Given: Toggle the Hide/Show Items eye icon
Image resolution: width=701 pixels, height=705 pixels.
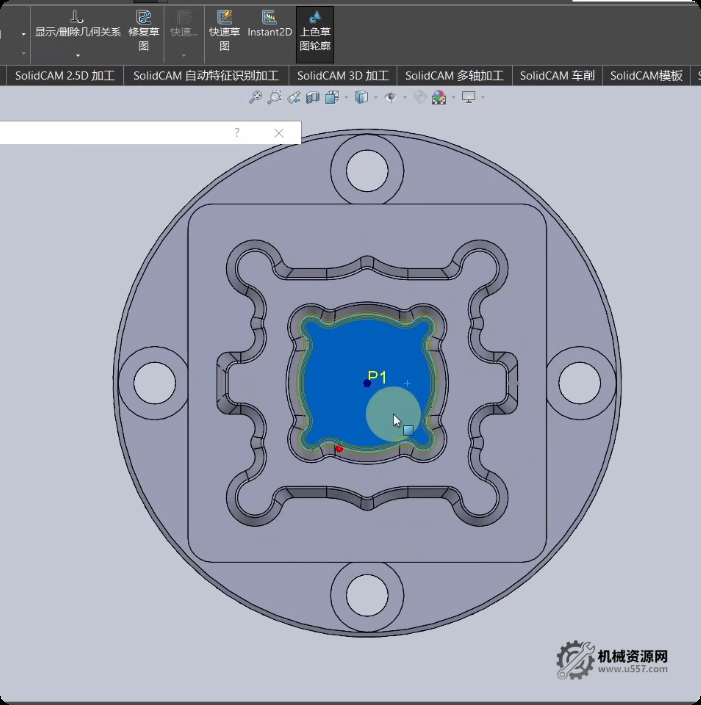Looking at the screenshot, I should pos(390,97).
